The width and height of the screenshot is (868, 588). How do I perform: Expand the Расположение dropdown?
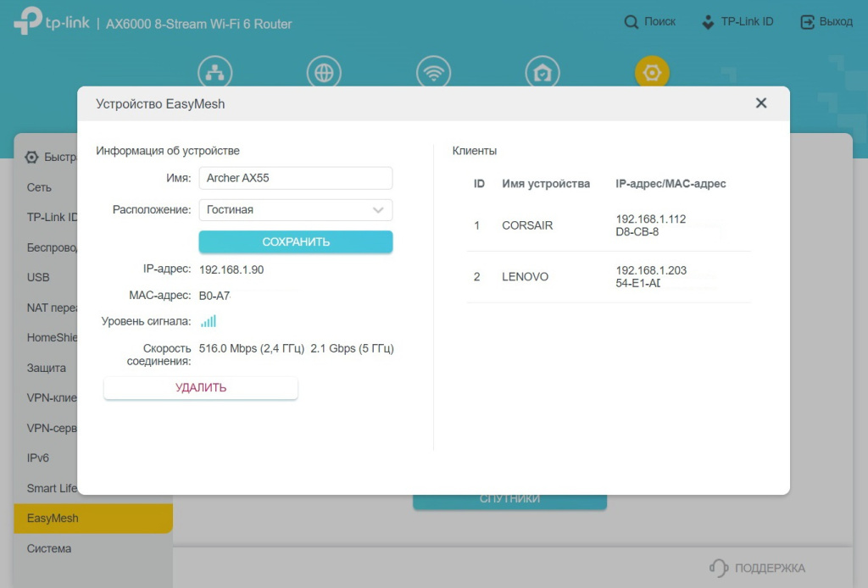296,209
